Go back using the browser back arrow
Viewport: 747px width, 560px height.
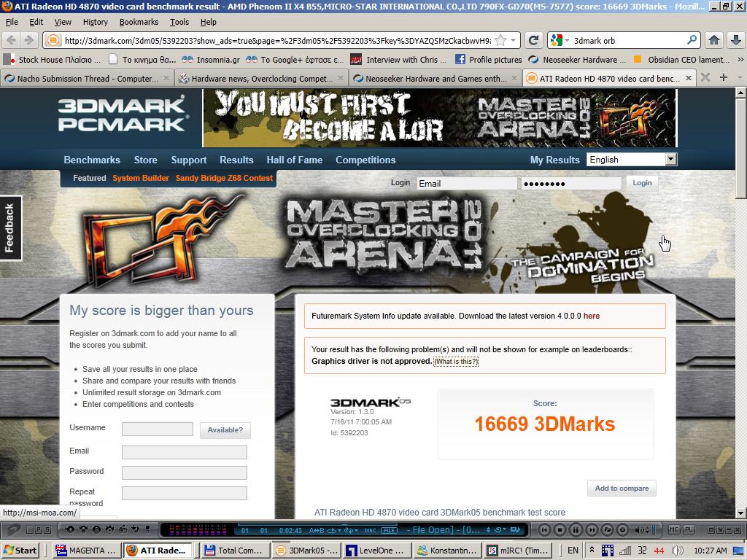(12, 40)
